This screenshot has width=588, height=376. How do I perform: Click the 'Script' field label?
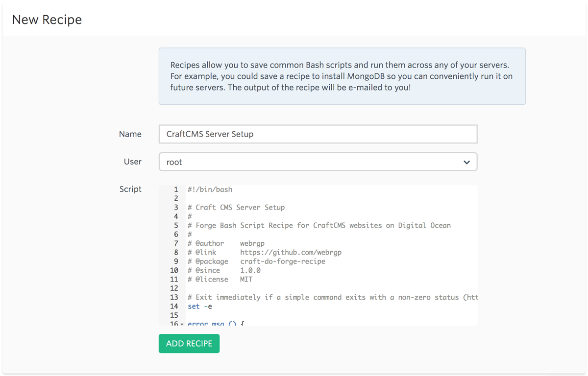click(x=130, y=189)
